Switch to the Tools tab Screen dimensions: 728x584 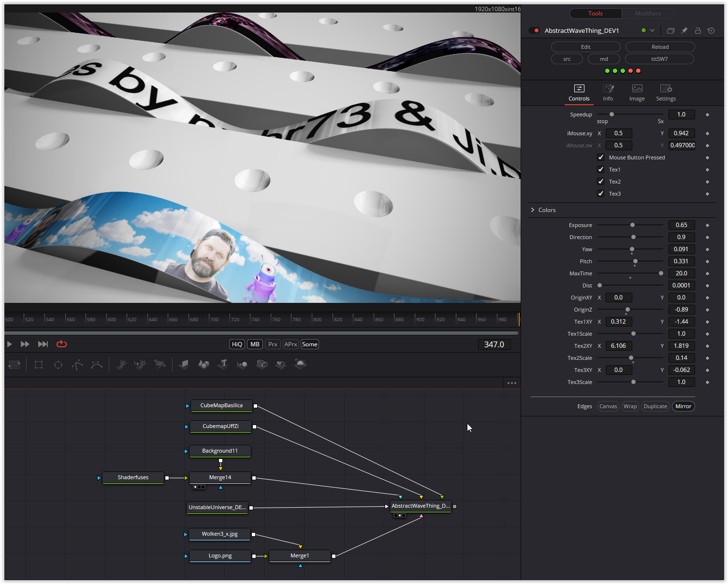click(x=596, y=14)
